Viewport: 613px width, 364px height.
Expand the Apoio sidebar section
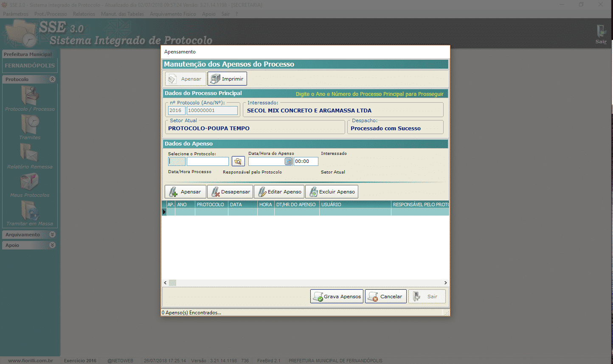(x=52, y=245)
